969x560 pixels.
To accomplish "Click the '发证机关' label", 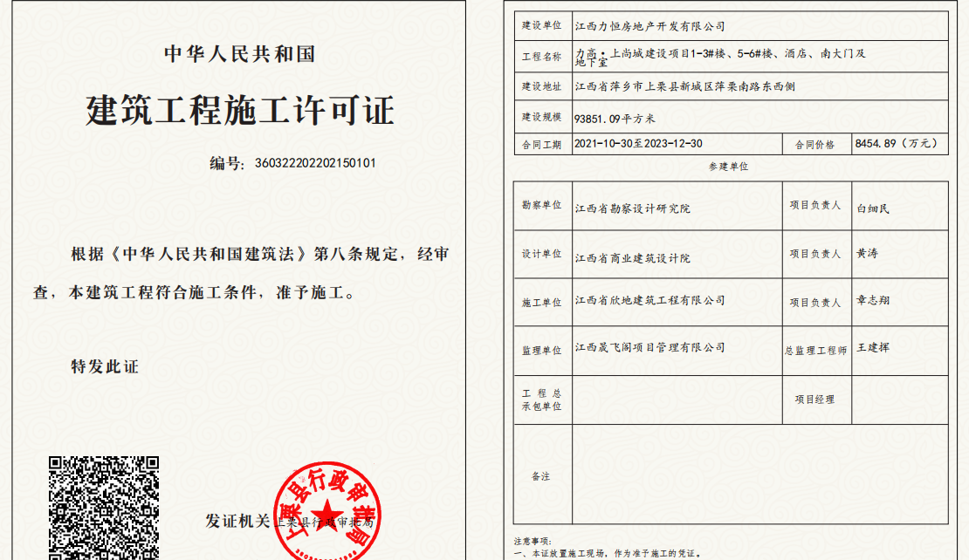I will coord(238,521).
